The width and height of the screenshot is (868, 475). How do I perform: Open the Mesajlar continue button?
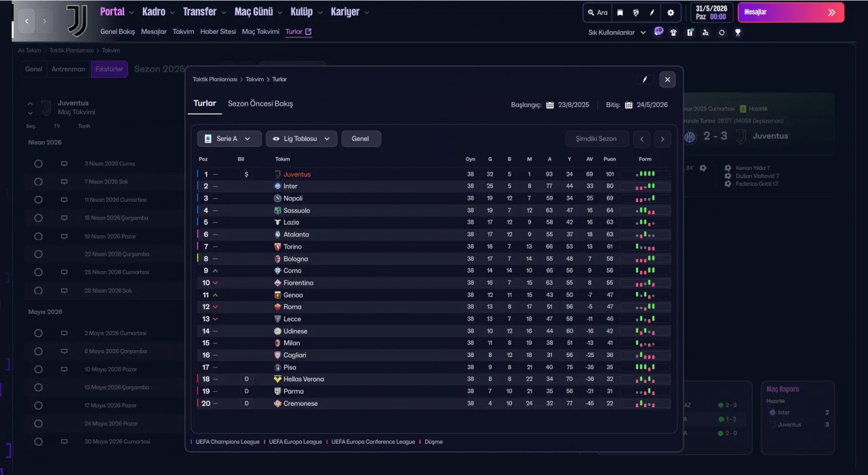pos(790,12)
